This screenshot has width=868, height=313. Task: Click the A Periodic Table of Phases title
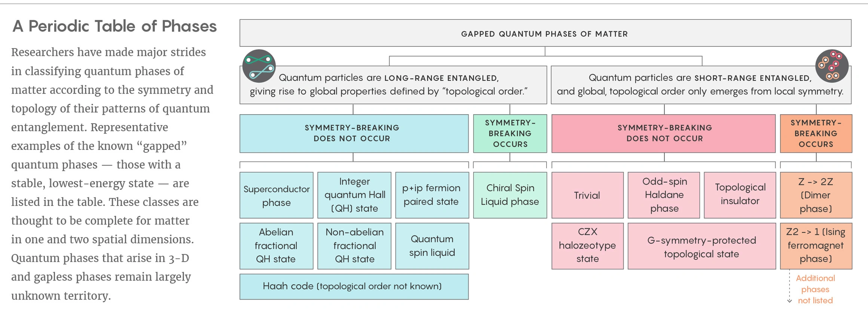(x=114, y=27)
